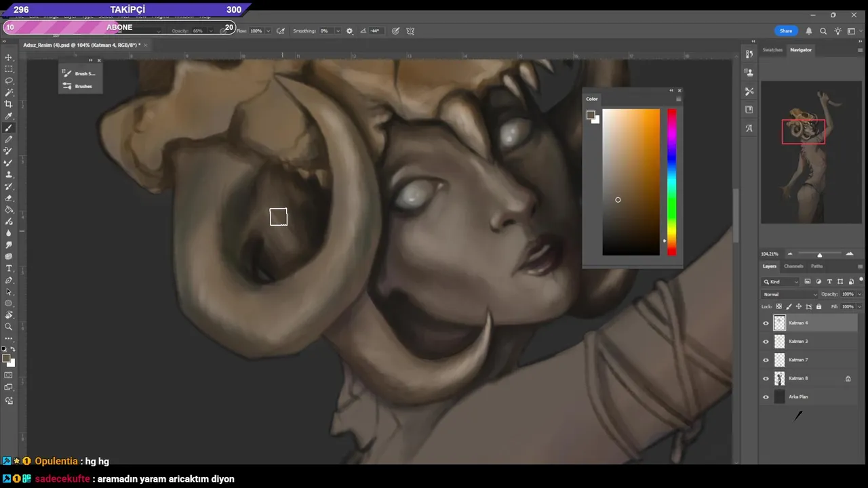The width and height of the screenshot is (868, 488).
Task: Open the smoothing options gear
Action: 350,31
